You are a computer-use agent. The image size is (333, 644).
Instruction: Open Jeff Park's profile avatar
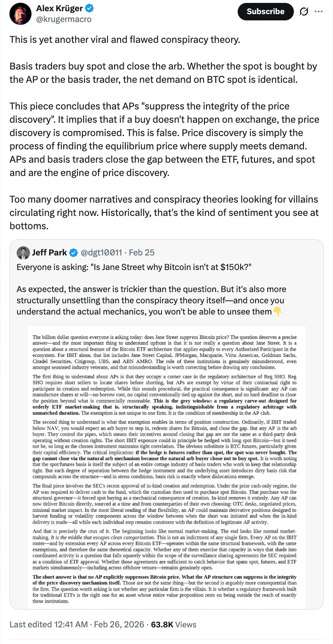coord(23,253)
